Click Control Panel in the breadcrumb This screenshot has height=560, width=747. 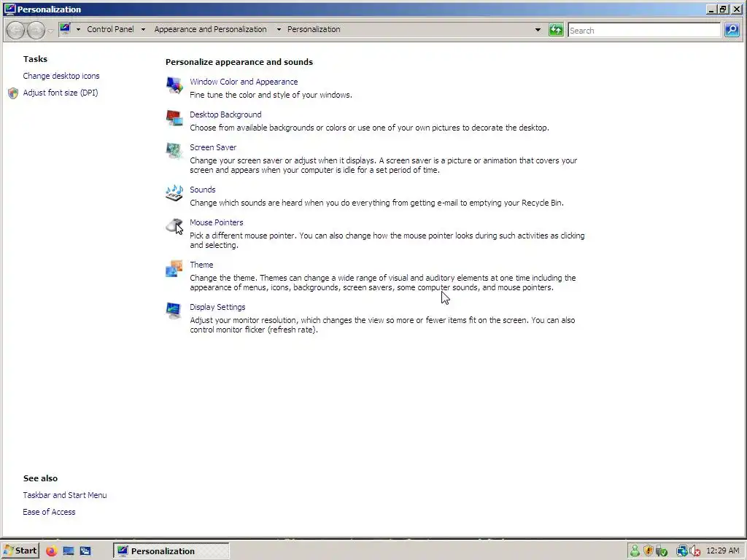click(110, 29)
